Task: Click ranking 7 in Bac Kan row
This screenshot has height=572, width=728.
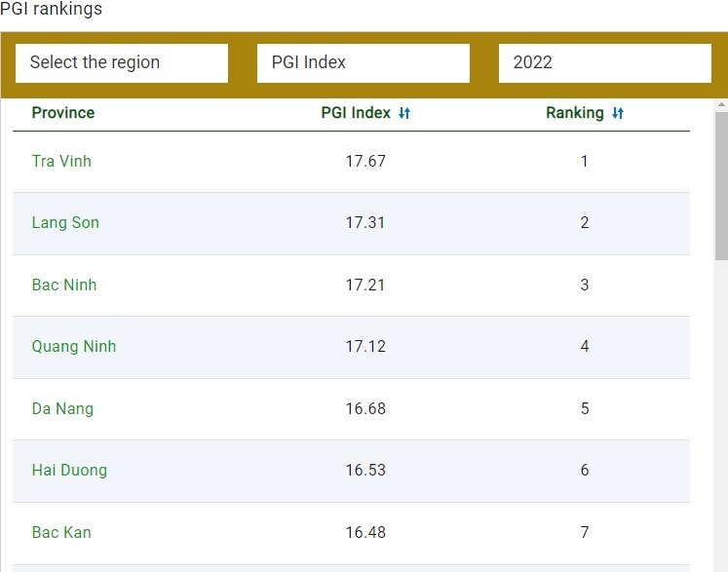Action: 585,532
